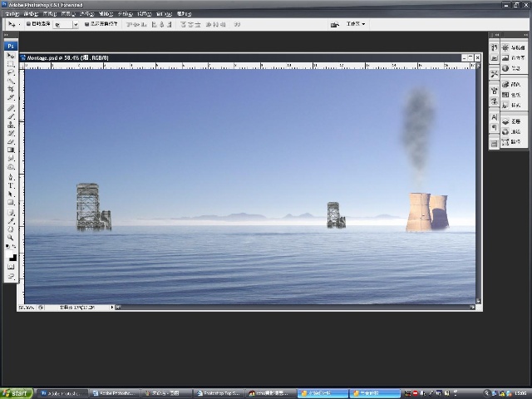Viewport: 532px width, 399px height.
Task: Select the Eraser tool
Action: click(11, 141)
